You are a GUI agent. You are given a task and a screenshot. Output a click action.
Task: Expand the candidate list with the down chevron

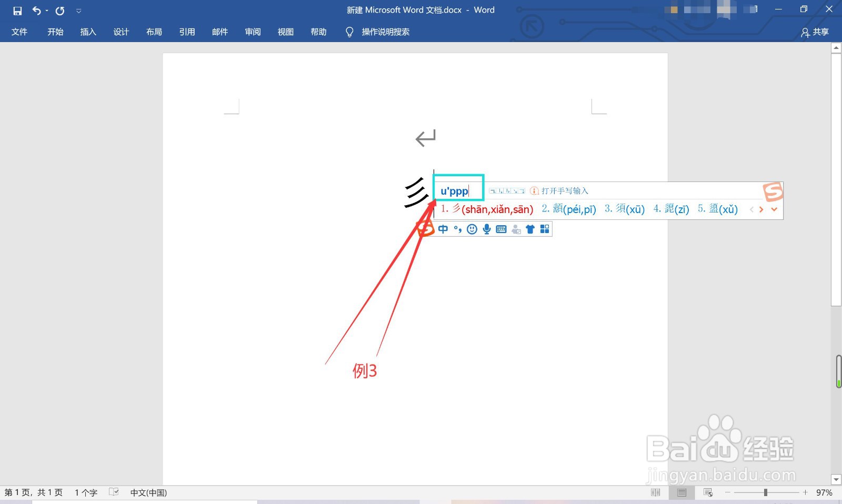coord(774,209)
